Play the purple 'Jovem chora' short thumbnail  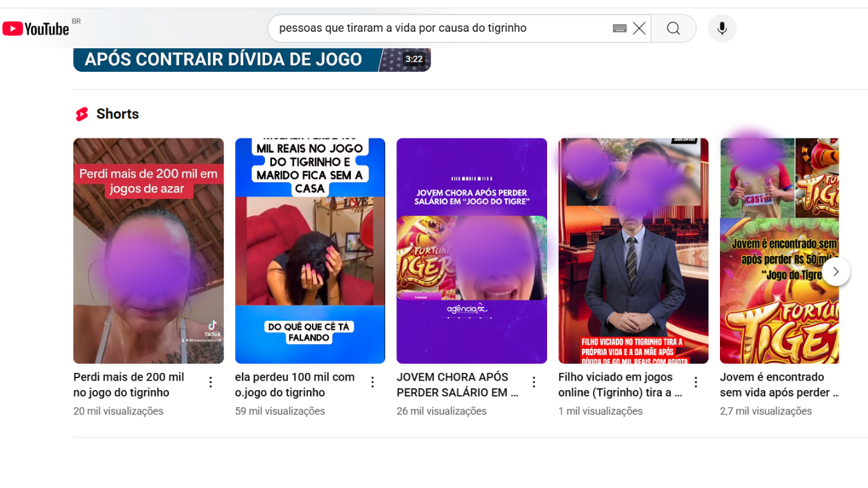pyautogui.click(x=471, y=251)
